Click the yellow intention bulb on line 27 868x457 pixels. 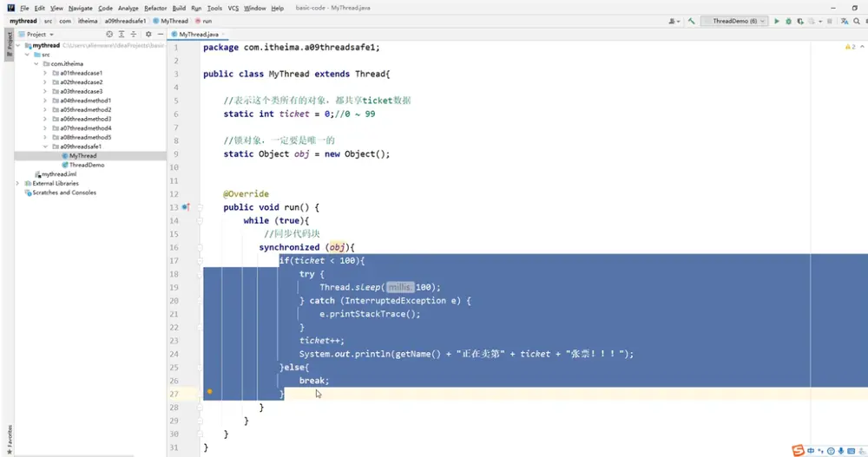tap(210, 392)
